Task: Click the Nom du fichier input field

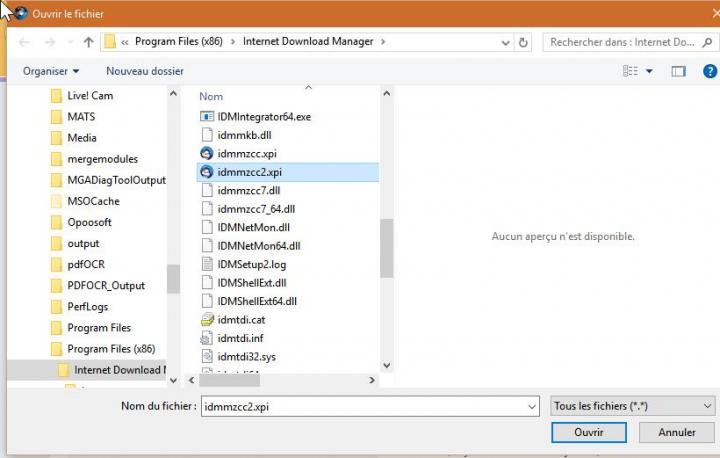Action: [370, 407]
